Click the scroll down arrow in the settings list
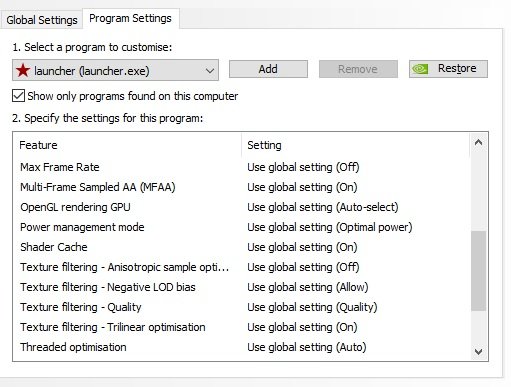This screenshot has height=387, width=511. point(479,352)
